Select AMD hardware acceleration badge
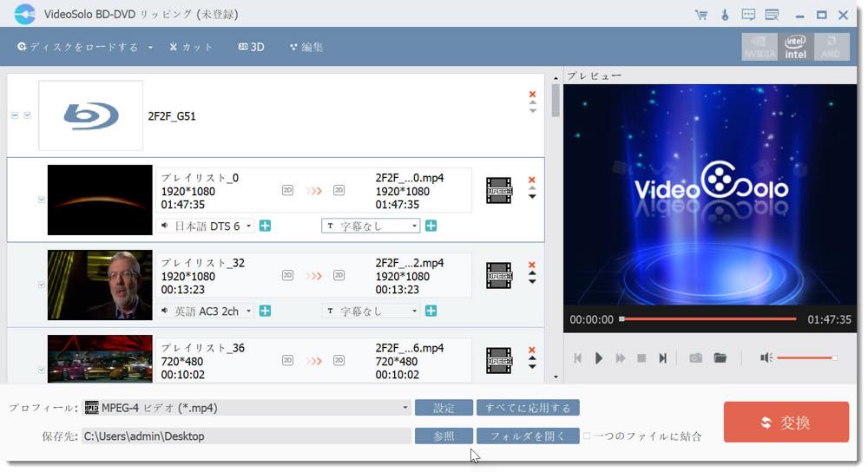The image size is (868, 472). tap(832, 47)
